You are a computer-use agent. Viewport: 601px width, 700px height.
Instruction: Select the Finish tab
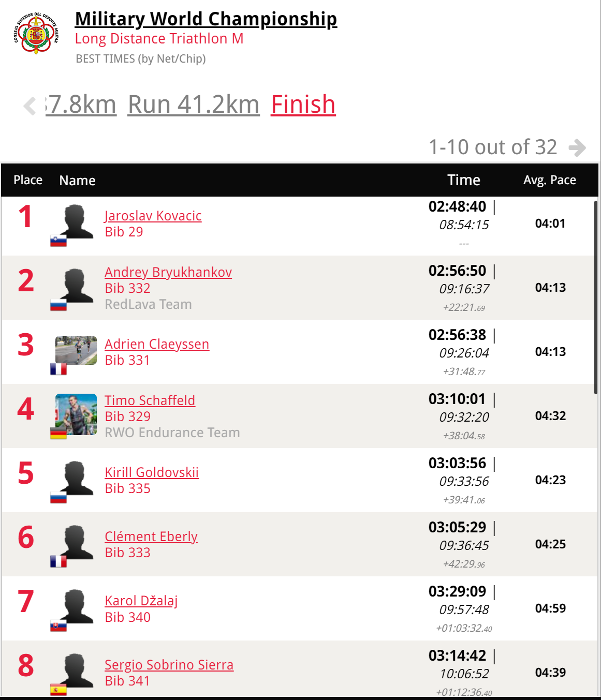pos(303,105)
